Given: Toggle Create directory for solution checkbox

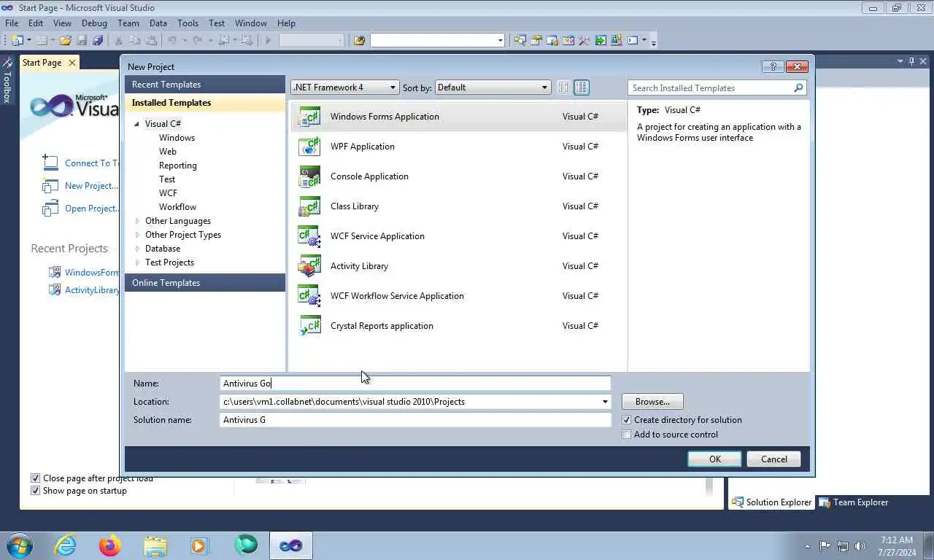Looking at the screenshot, I should tap(626, 420).
